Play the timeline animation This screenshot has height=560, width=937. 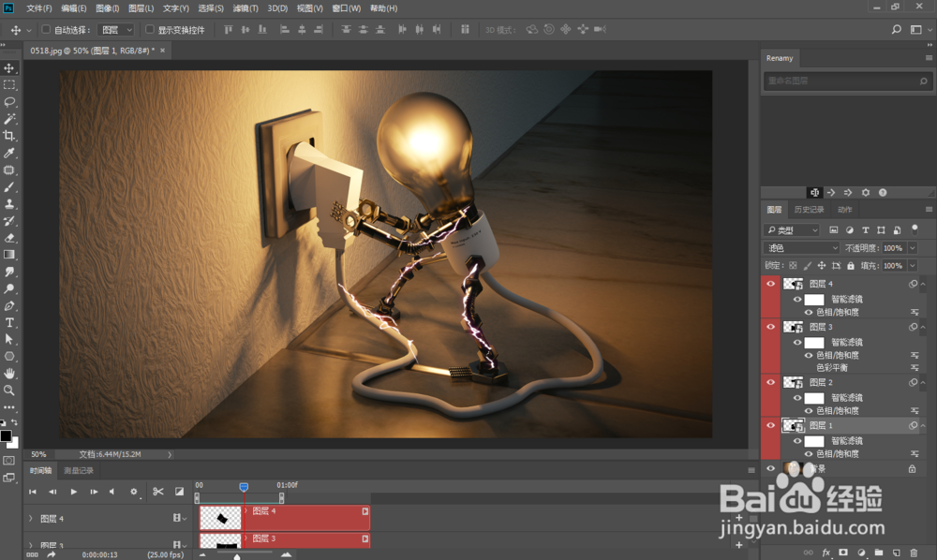point(73,492)
